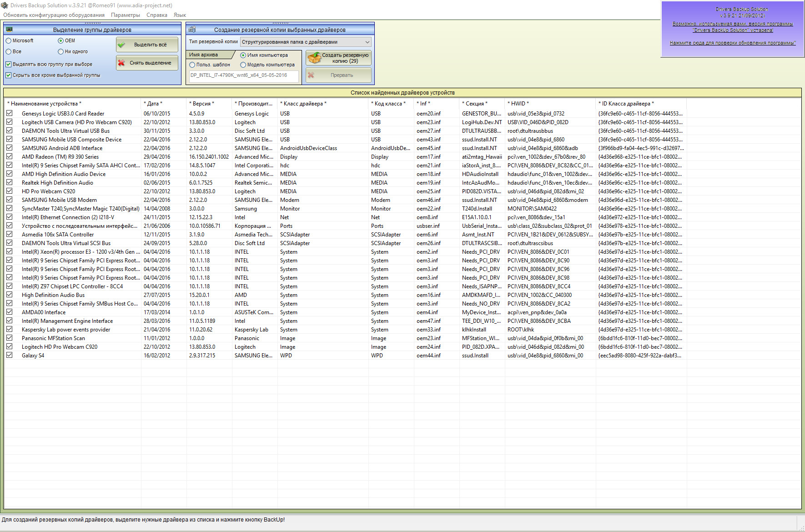Click the archive name input field
The image size is (805, 532).
pos(244,75)
